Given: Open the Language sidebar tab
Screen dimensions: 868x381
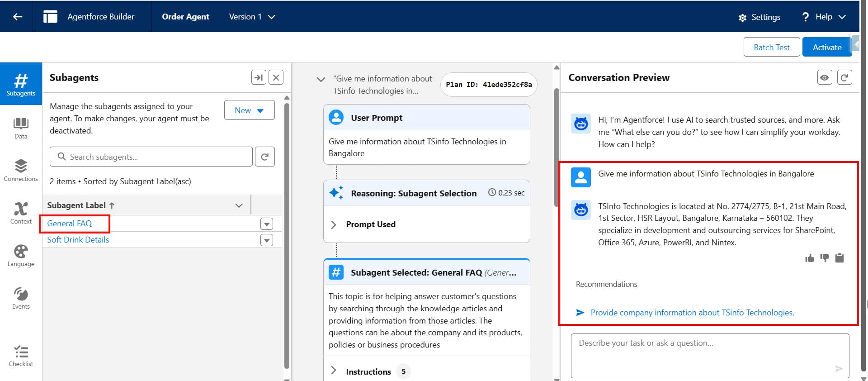Looking at the screenshot, I should [21, 256].
